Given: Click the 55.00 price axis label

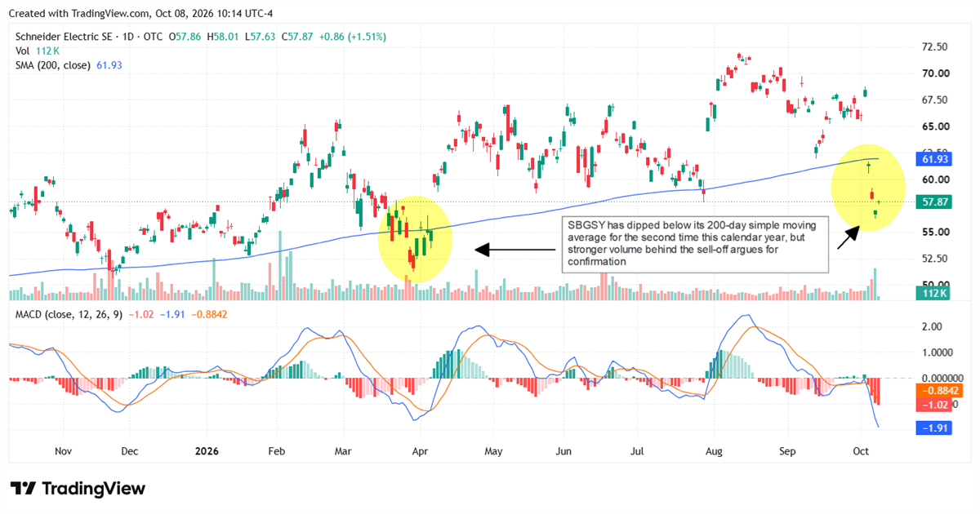Looking at the screenshot, I should [x=935, y=233].
